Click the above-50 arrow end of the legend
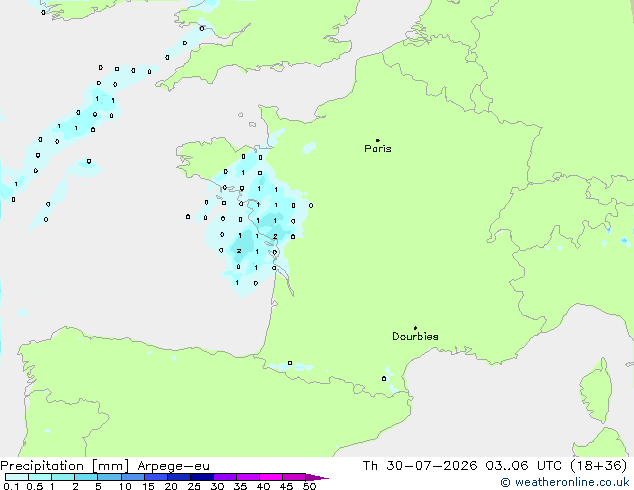The width and height of the screenshot is (634, 490). pos(317,477)
